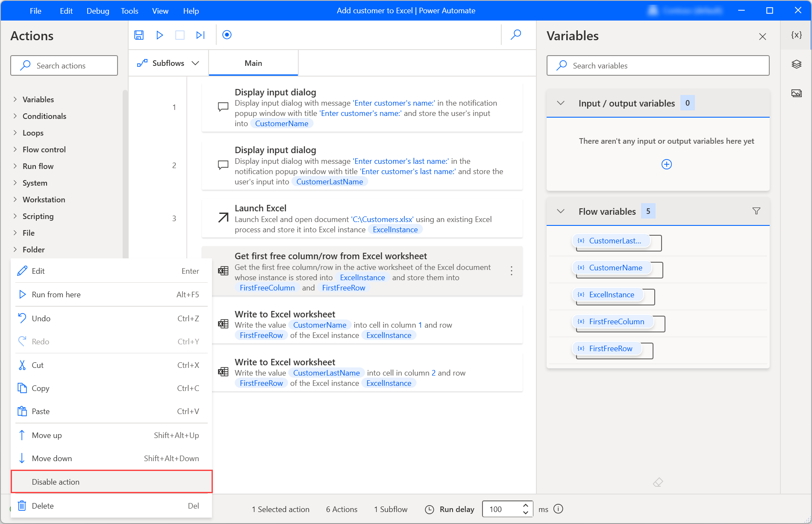The height and width of the screenshot is (524, 812).
Task: Expand the Workstation actions group
Action: pyautogui.click(x=15, y=199)
